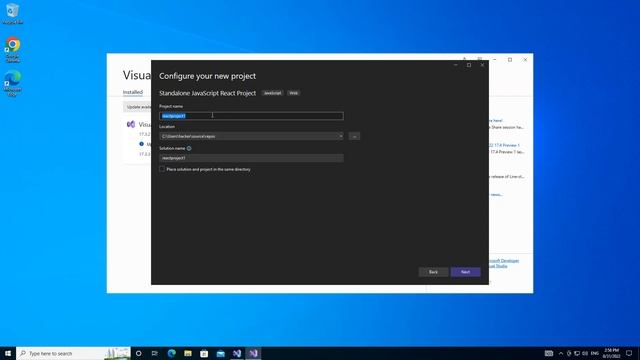Viewport: 640px width, 360px height.
Task: Open the Windows Start menu
Action: point(8,353)
